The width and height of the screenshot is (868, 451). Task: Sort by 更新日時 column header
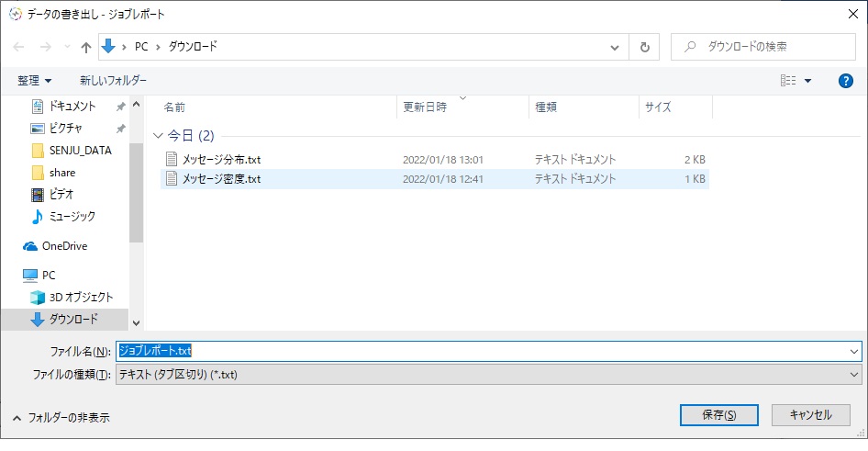click(x=425, y=107)
